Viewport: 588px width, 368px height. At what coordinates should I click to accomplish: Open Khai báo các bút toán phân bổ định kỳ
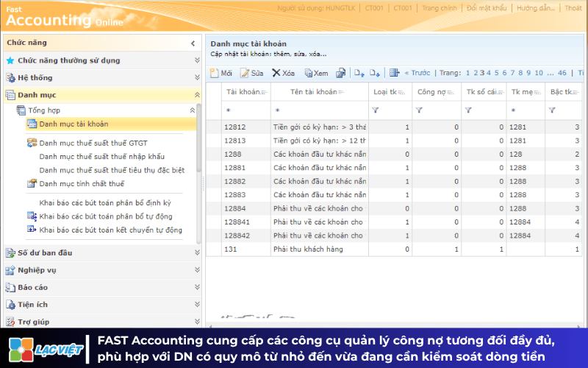click(x=105, y=203)
